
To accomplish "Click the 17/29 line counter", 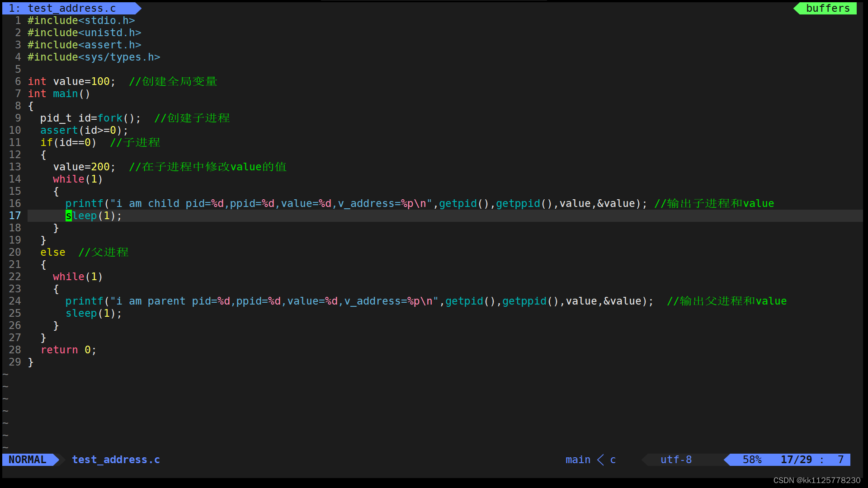I will click(796, 460).
